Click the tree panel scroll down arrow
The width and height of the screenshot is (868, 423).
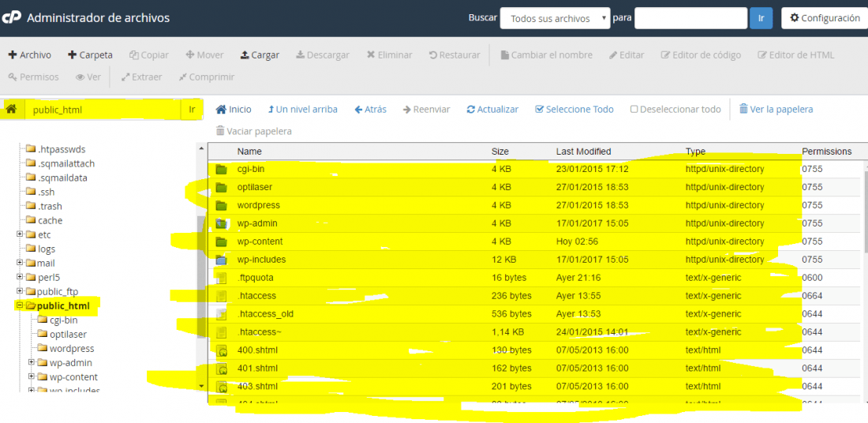(x=201, y=386)
